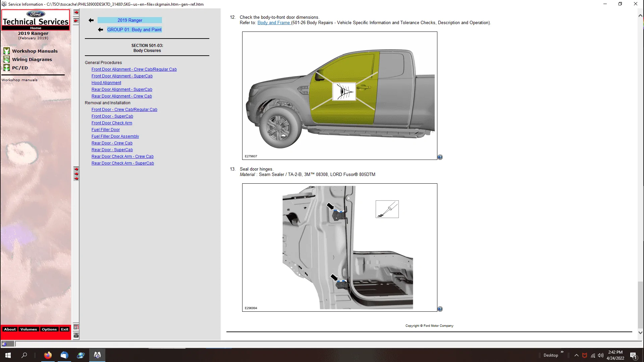This screenshot has height=362, width=644.
Task: Select Wiring Diagrams in the sidebar
Action: [x=32, y=60]
